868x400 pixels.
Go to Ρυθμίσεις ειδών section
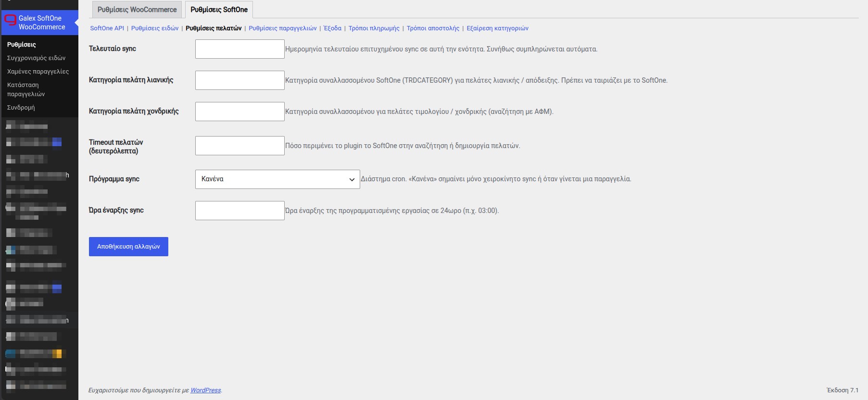pyautogui.click(x=155, y=28)
